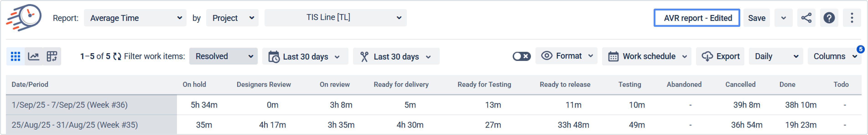Open the help question mark icon
The height and width of the screenshot is (135, 868).
(829, 18)
